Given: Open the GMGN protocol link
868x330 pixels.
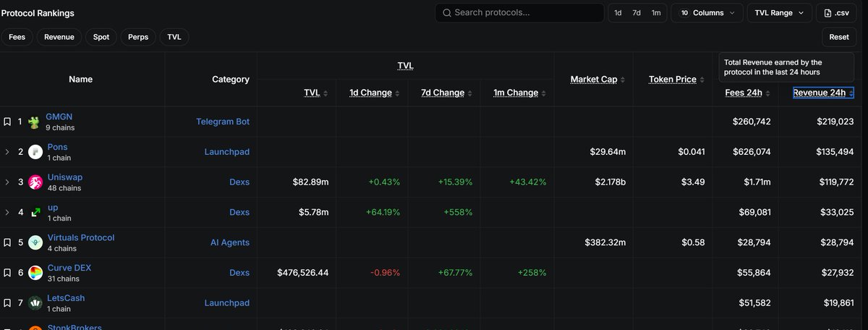Looking at the screenshot, I should click(x=59, y=117).
